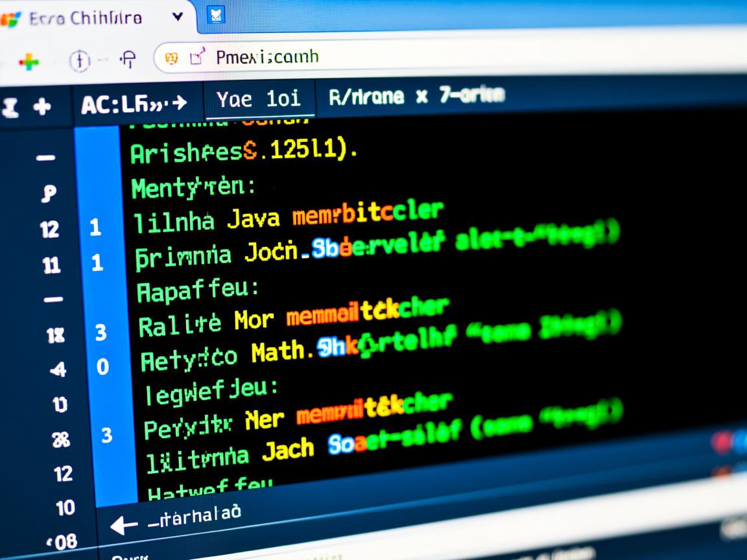This screenshot has width=747, height=560.
Task: Click the P marker in the left gutter
Action: (x=48, y=192)
